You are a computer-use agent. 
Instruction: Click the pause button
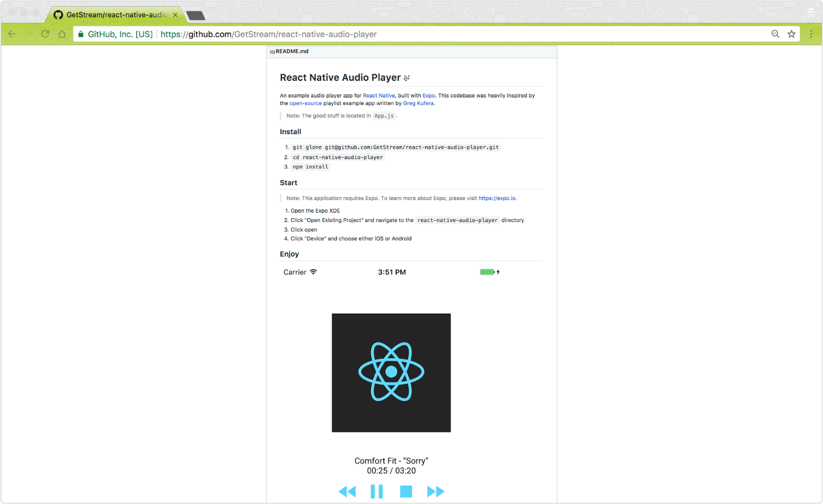point(377,492)
